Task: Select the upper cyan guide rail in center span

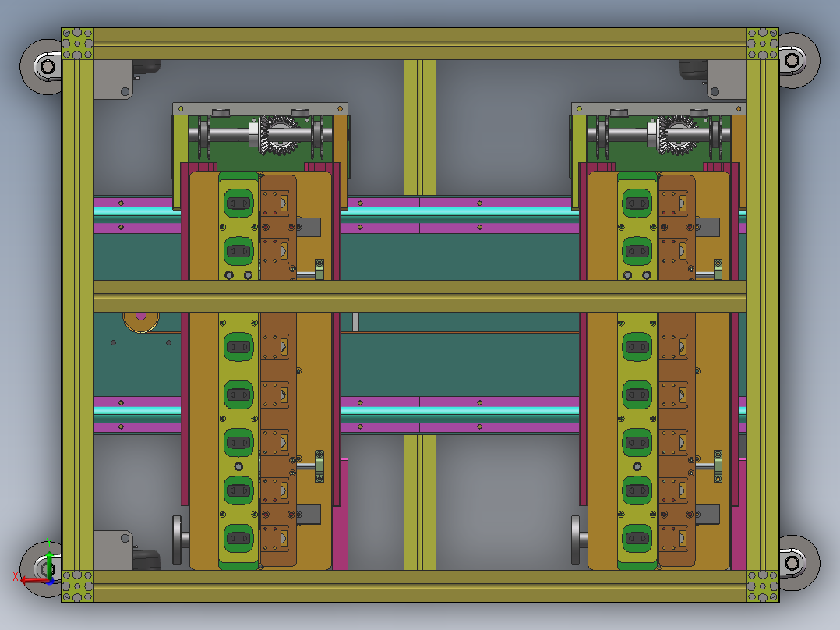Action: tap(460, 211)
